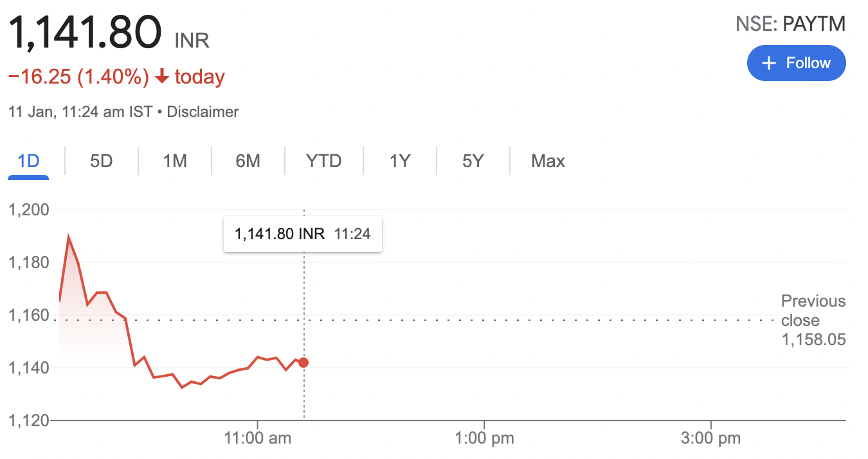Open the Disclaimer link
The image size is (868, 459).
[x=203, y=112]
